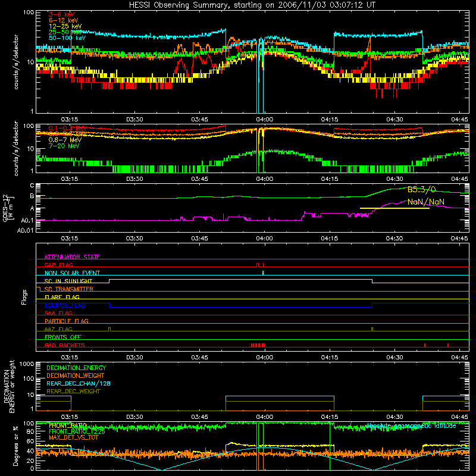Click the red BAD_PACKETS burst near 04:00
476x476 pixels.
(x=258, y=345)
